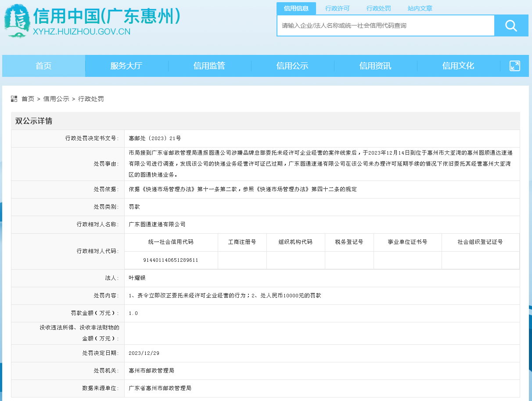
Task: Click the 行政处罚 breadcrumb link
Action: [91, 99]
